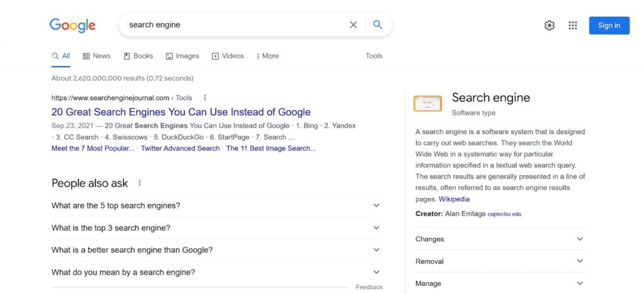Expand "What are the 5 top search engines?"
The width and height of the screenshot is (644, 294).
tap(216, 206)
